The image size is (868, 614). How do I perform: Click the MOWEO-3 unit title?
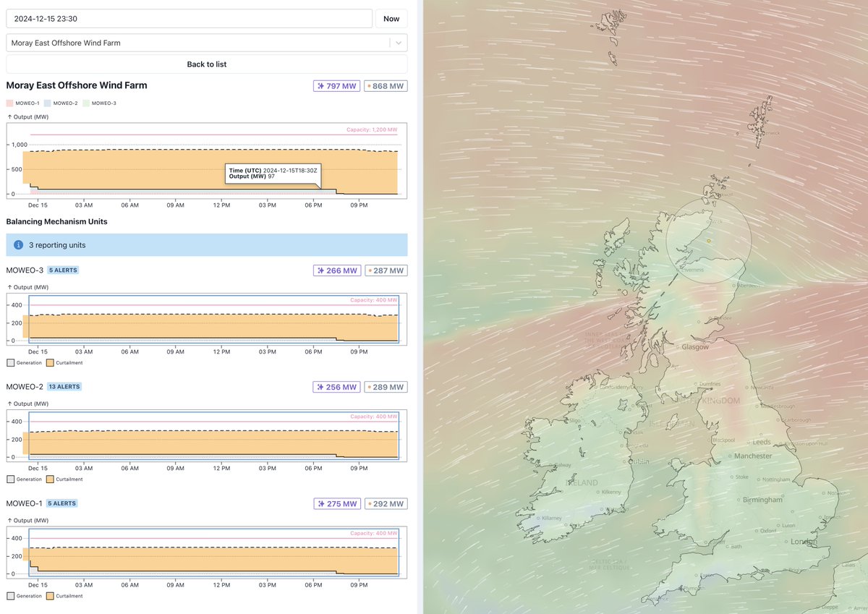tap(25, 270)
